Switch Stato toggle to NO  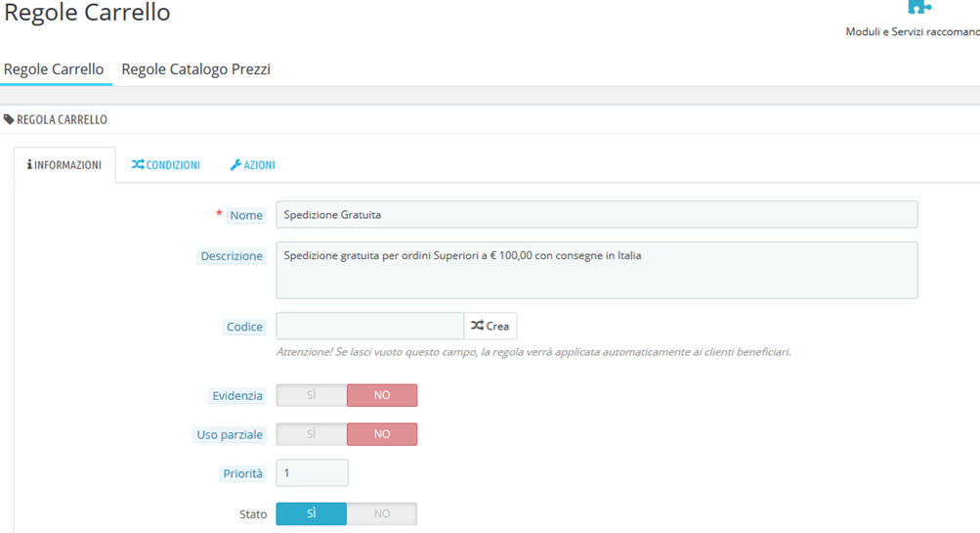(382, 513)
